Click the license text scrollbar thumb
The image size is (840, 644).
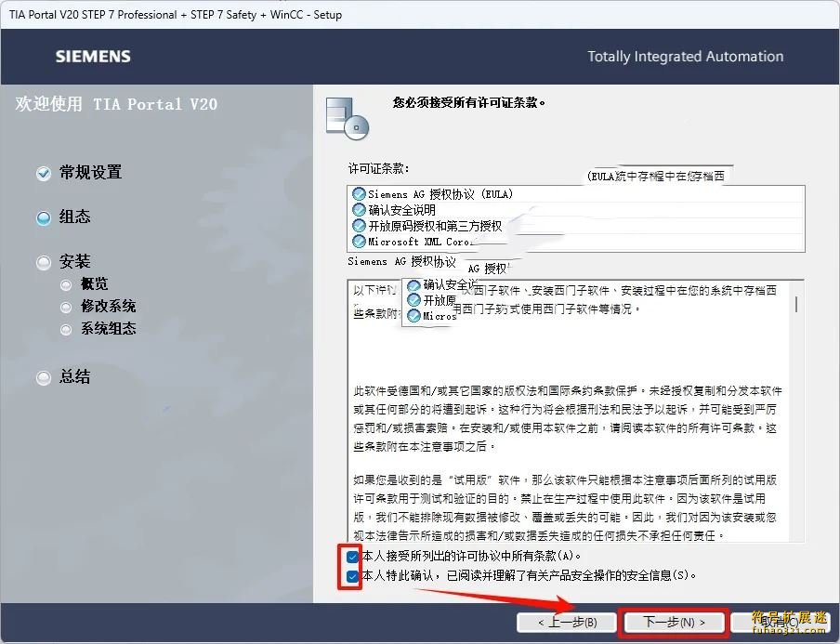796,304
